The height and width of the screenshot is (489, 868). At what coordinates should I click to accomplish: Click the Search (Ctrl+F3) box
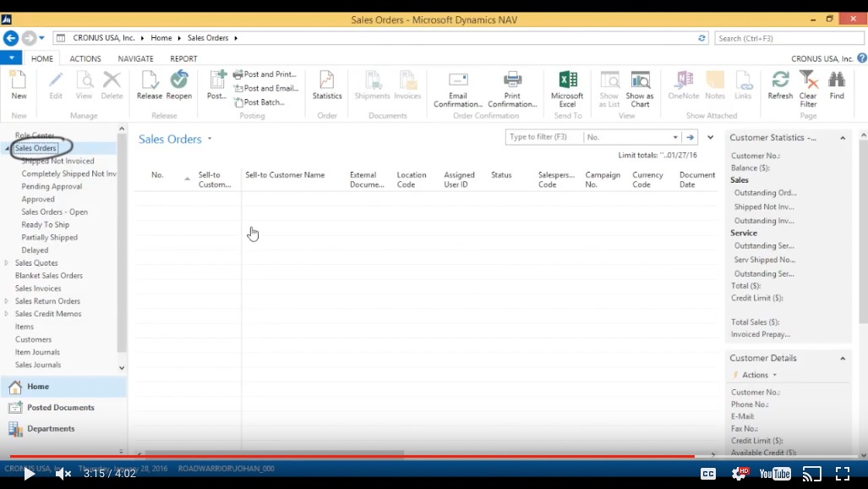click(x=789, y=38)
